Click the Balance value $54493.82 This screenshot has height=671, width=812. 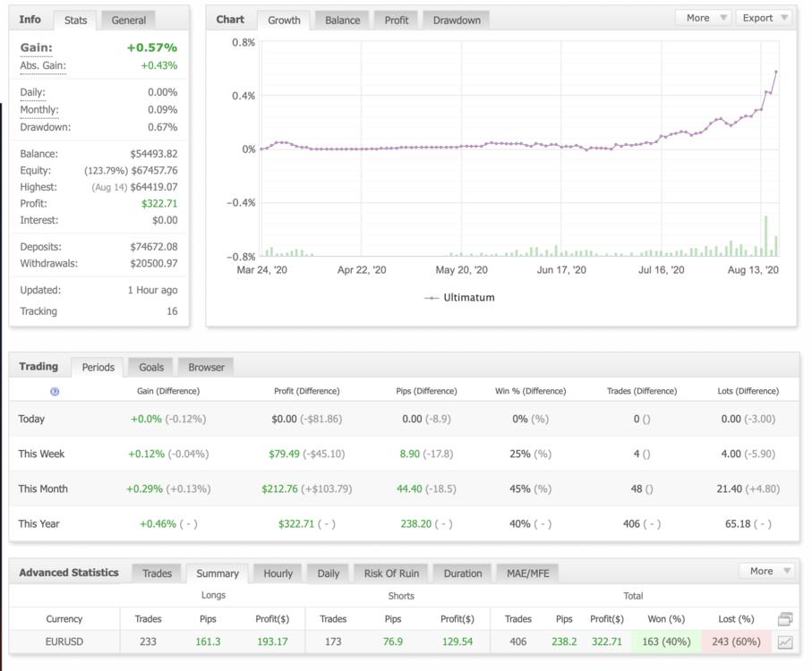pyautogui.click(x=154, y=154)
